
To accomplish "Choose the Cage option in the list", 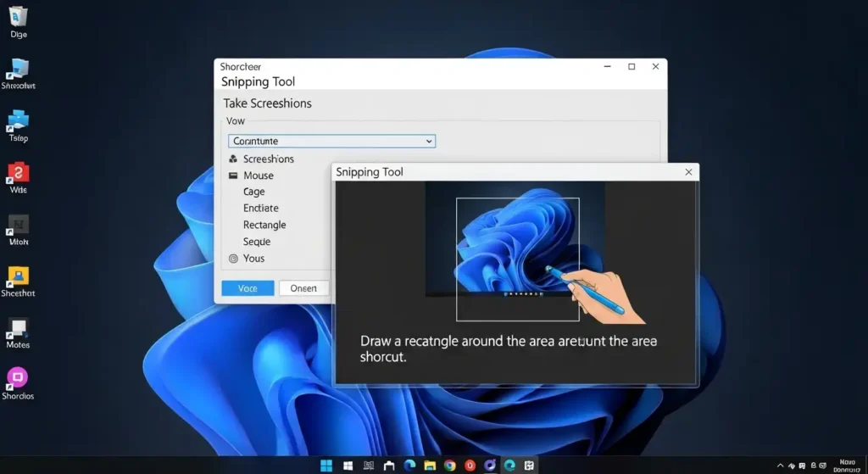I will click(x=254, y=192).
